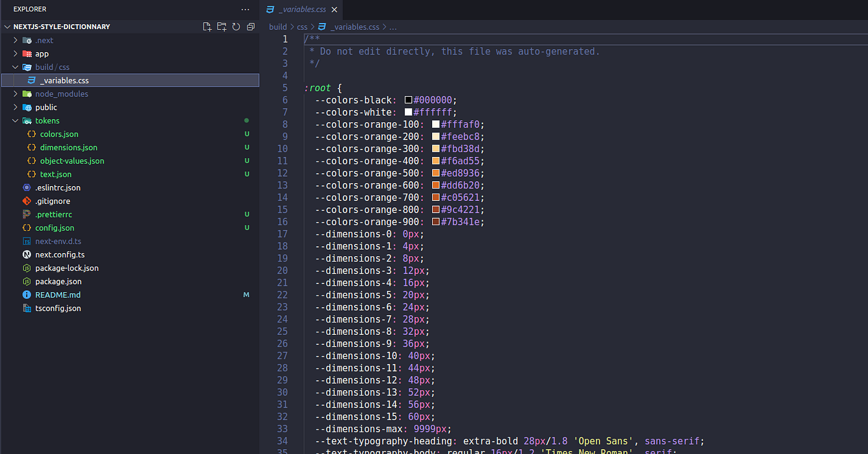This screenshot has width=868, height=454.
Task: Open color picker for #7b341e swatch
Action: pyautogui.click(x=436, y=222)
